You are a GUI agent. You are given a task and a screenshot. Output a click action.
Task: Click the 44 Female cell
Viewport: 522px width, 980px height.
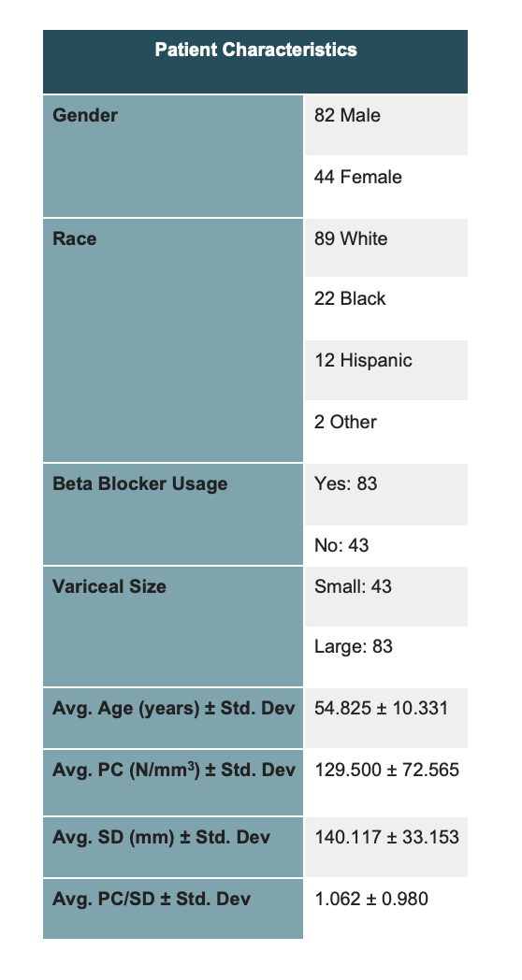pyautogui.click(x=385, y=186)
